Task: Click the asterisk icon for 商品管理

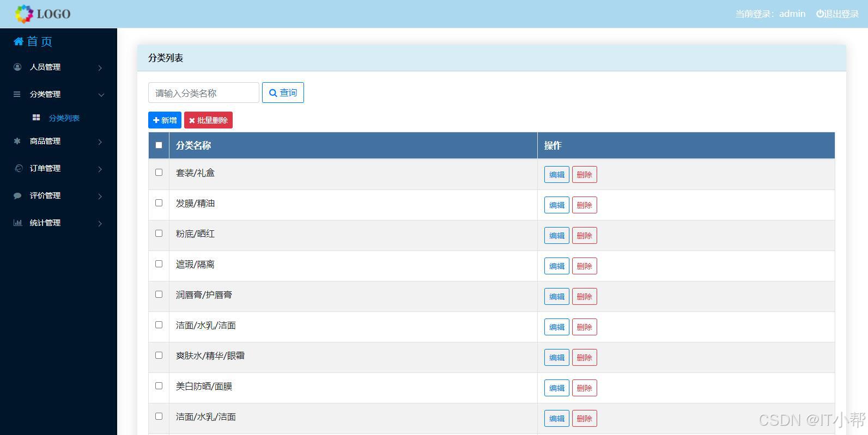Action: click(x=17, y=141)
